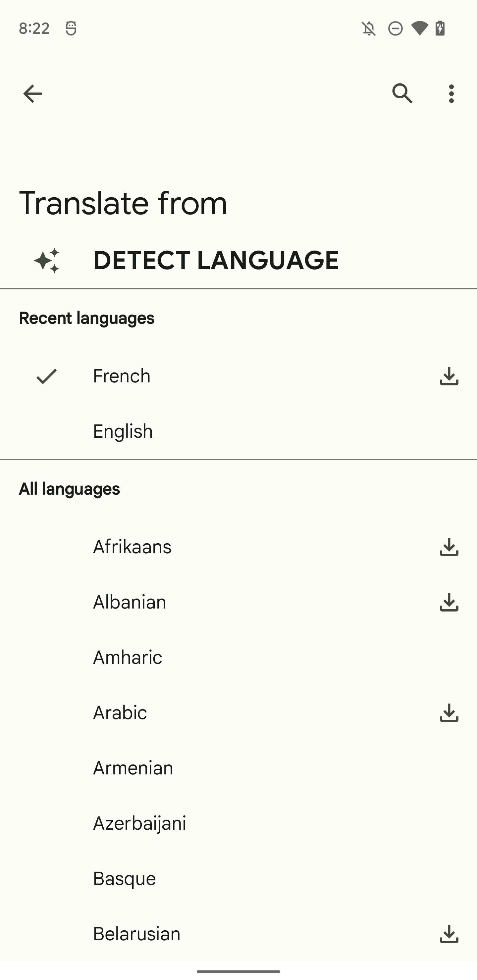Screen dimensions: 477x980
Task: Tap the back arrow icon
Action: pyautogui.click(x=32, y=94)
